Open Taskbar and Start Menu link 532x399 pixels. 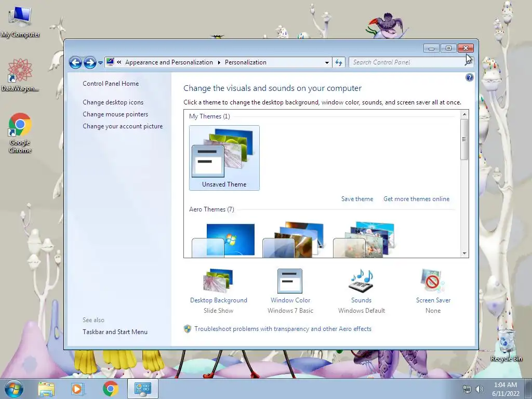(x=115, y=332)
